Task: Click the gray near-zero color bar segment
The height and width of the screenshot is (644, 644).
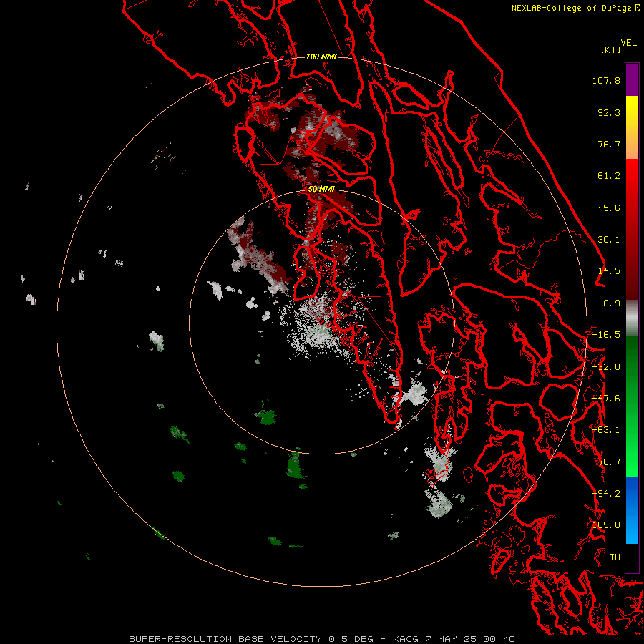Action: coord(632,318)
